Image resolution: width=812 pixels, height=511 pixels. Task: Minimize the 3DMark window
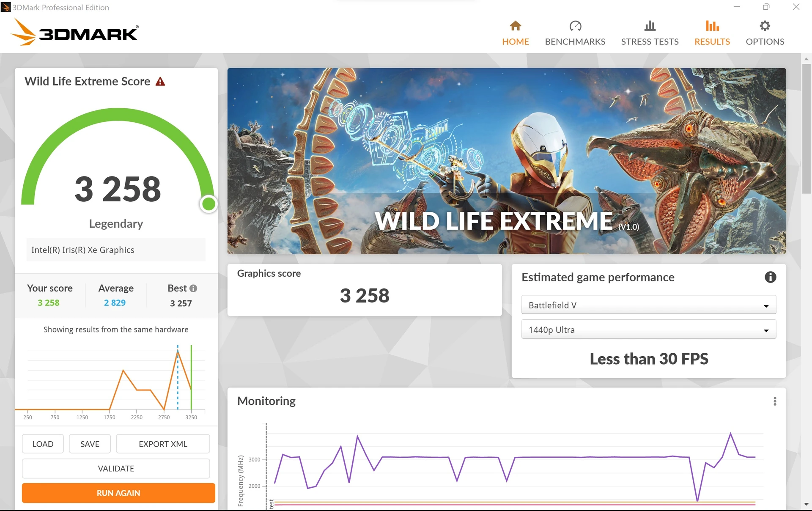(x=737, y=7)
